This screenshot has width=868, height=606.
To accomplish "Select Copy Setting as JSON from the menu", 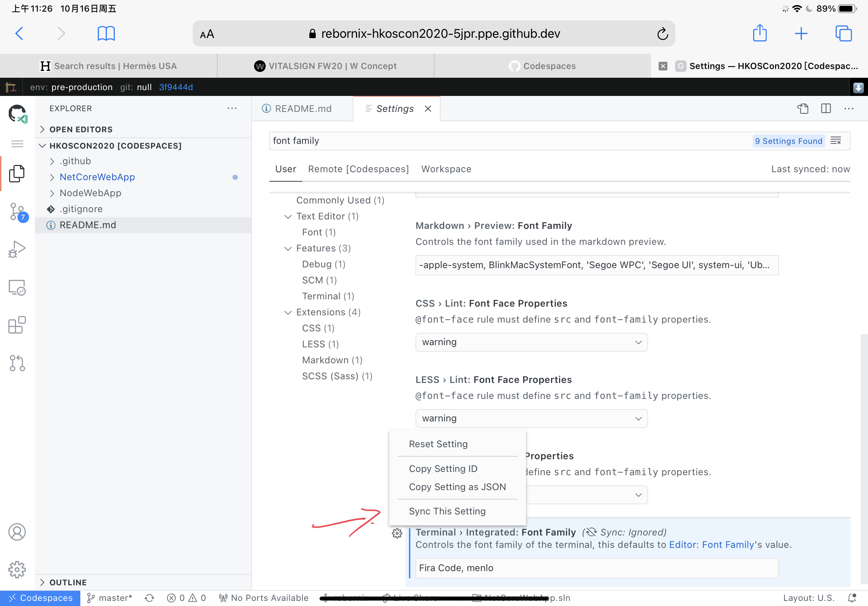I will [x=457, y=486].
